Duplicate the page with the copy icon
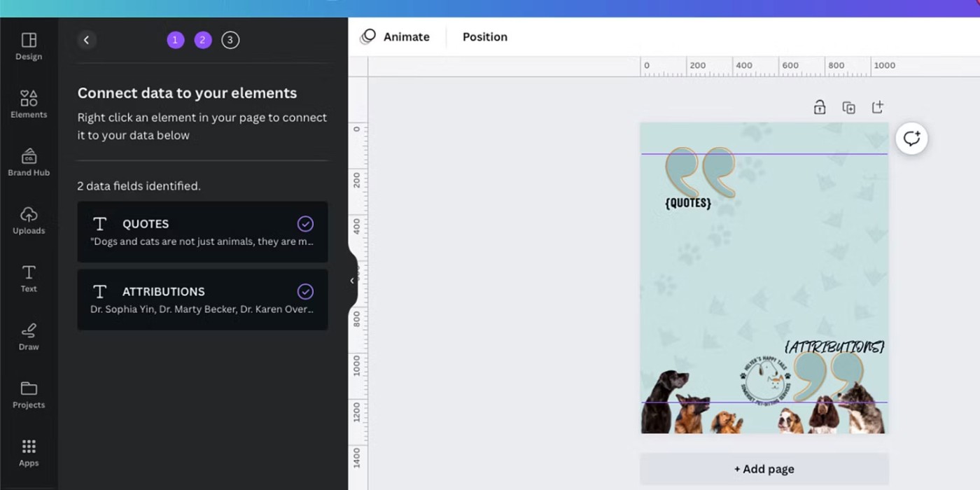This screenshot has height=490, width=980. coord(848,107)
